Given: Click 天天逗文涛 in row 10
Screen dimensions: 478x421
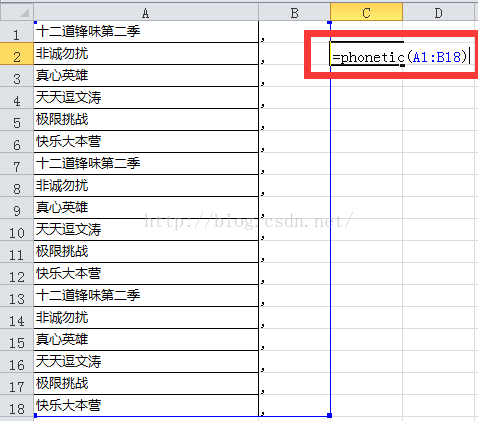Looking at the screenshot, I should point(68,229).
